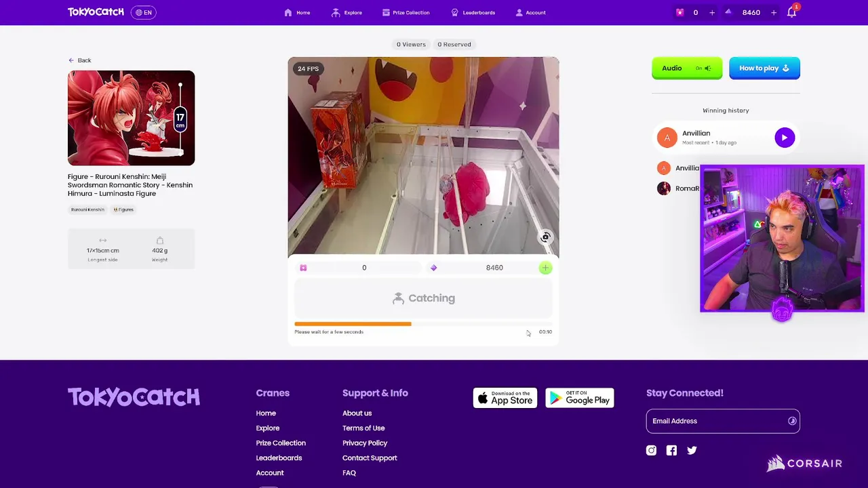Open the Twitter page
Screen dimensions: 868x488
(692, 450)
